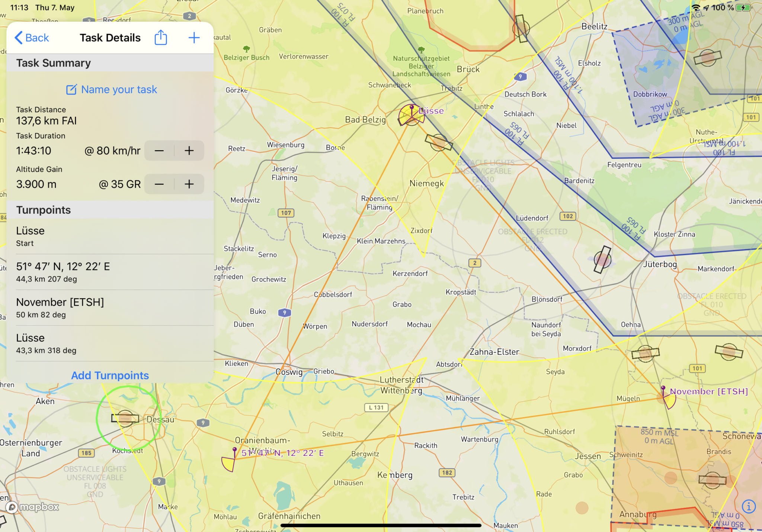Tap the mapbox logo
The image size is (762, 532).
tap(32, 507)
